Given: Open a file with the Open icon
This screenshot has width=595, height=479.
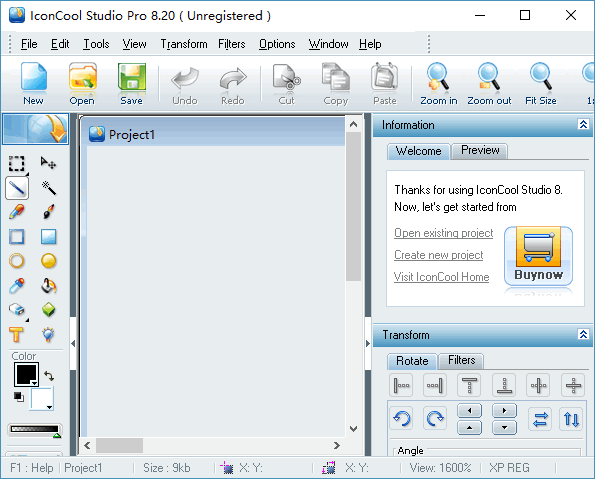Looking at the screenshot, I should pyautogui.click(x=82, y=84).
